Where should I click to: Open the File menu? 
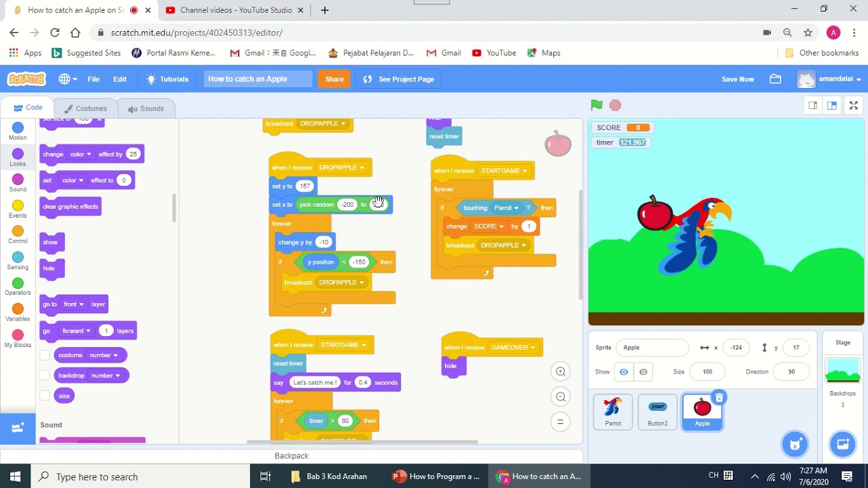[x=94, y=79]
